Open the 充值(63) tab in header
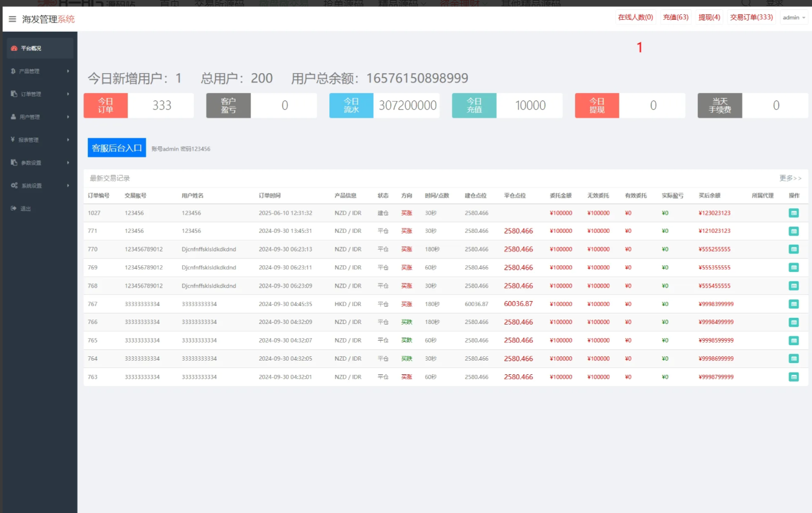 click(676, 17)
